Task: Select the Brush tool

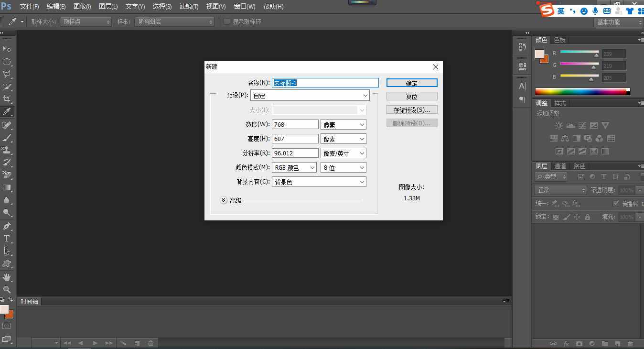Action: [x=7, y=138]
